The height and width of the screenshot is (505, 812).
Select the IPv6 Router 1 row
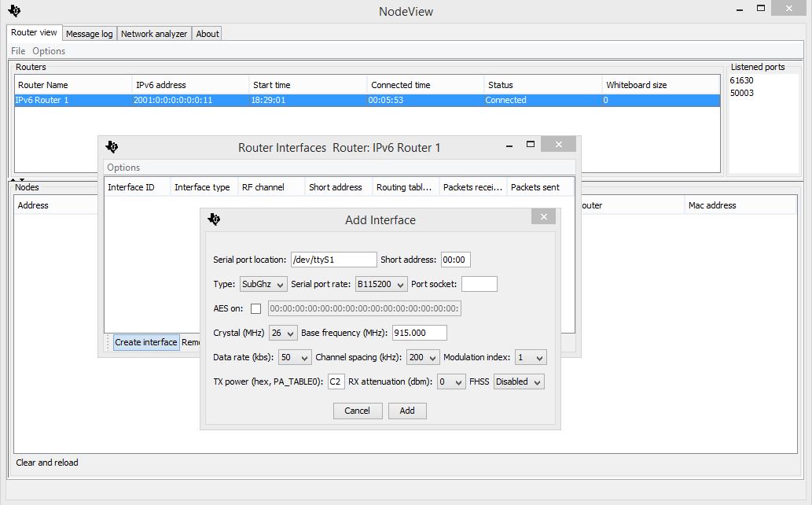coord(367,100)
